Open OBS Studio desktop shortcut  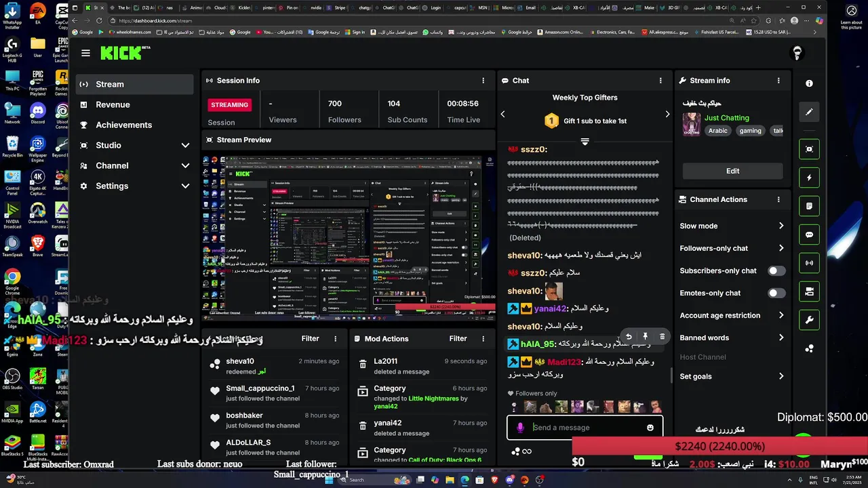12,378
